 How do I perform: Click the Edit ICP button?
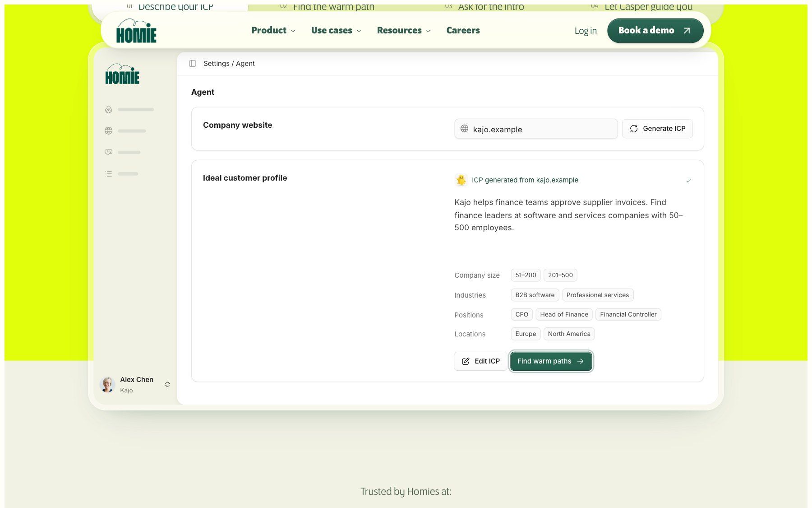click(x=480, y=361)
